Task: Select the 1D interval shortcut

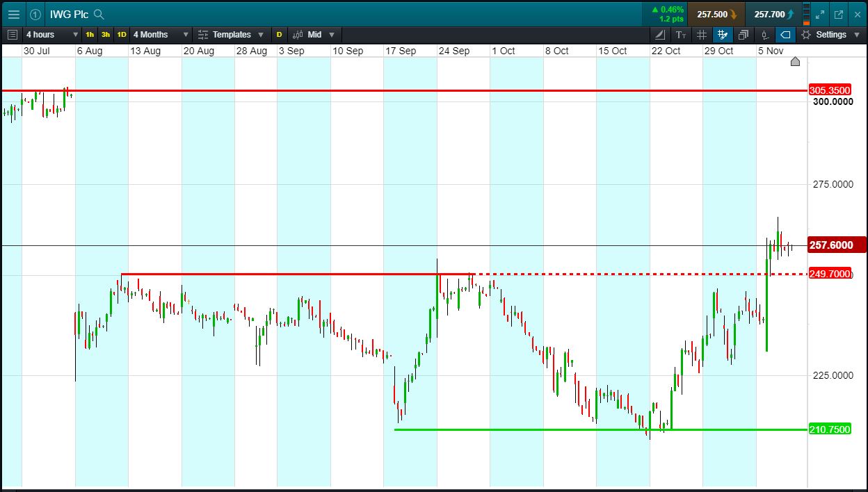Action: (122, 35)
